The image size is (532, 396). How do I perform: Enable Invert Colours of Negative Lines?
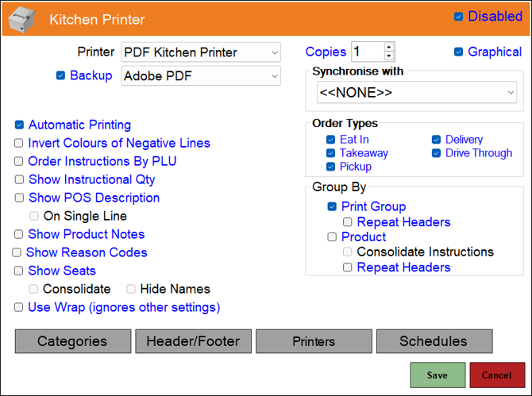tap(19, 144)
